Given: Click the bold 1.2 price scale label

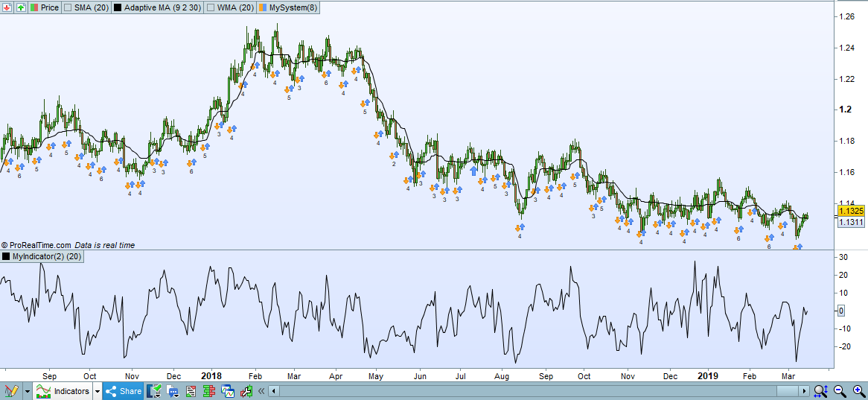Looking at the screenshot, I should tap(845, 109).
